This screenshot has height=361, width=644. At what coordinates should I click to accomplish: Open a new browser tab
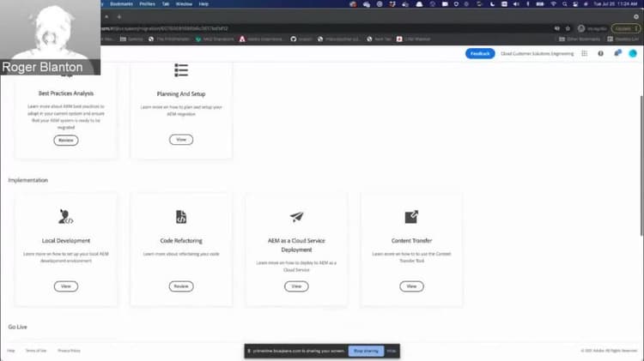tap(119, 17)
